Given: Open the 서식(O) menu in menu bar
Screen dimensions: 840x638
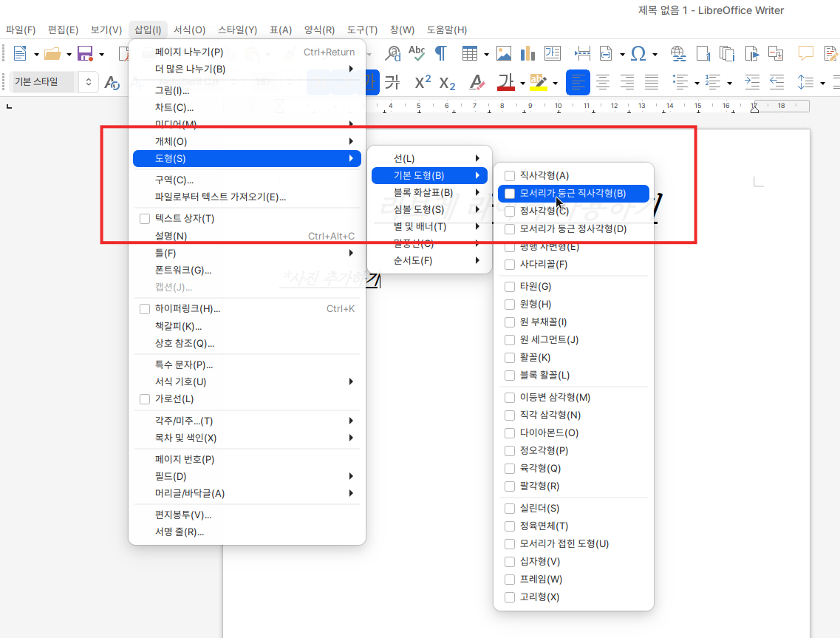Looking at the screenshot, I should [x=189, y=30].
